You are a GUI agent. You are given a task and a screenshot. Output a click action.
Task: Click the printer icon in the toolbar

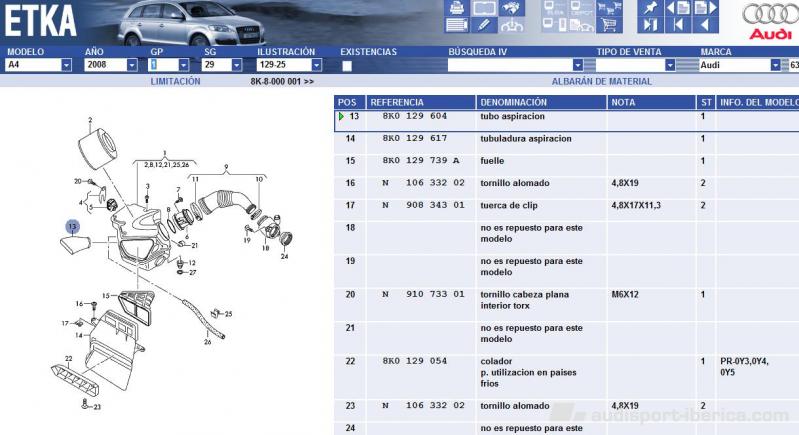click(x=457, y=8)
